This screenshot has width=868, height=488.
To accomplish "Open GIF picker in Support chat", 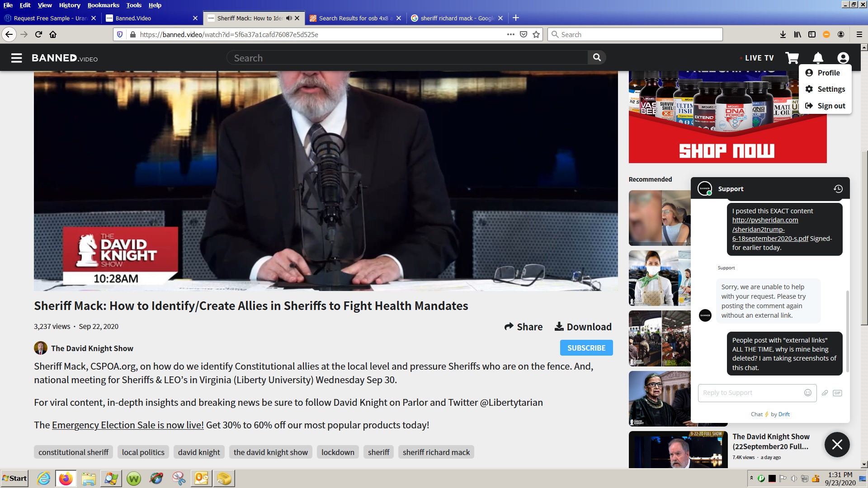I will click(x=837, y=393).
